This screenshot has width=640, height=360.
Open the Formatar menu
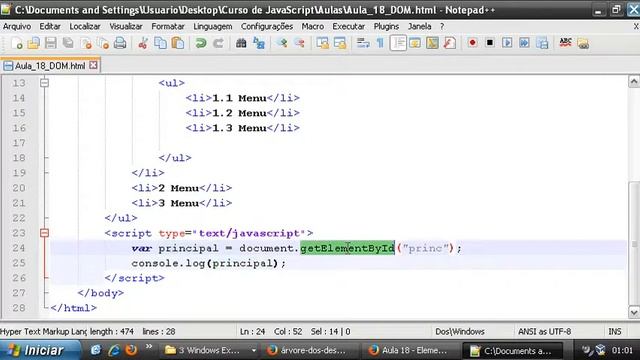click(168, 27)
